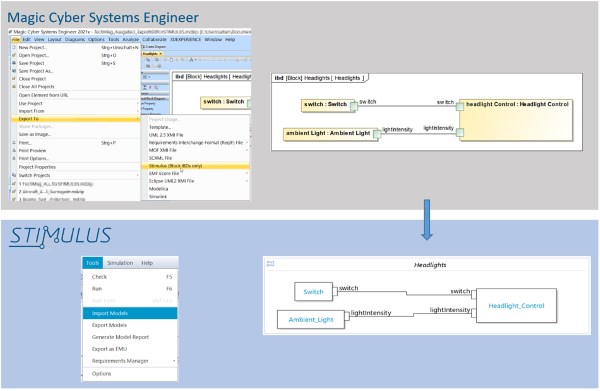
Task: Expand the Requirements Manager submenu
Action: point(174,361)
